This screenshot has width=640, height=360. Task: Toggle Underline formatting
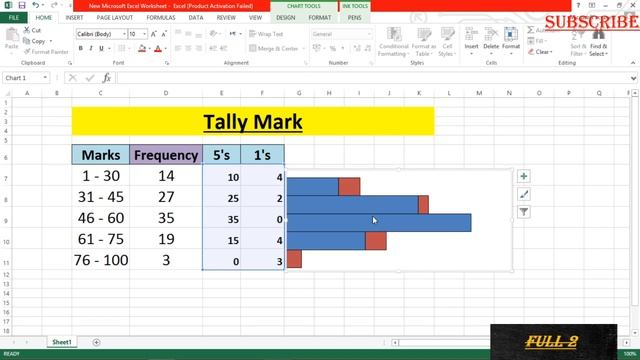tap(101, 49)
